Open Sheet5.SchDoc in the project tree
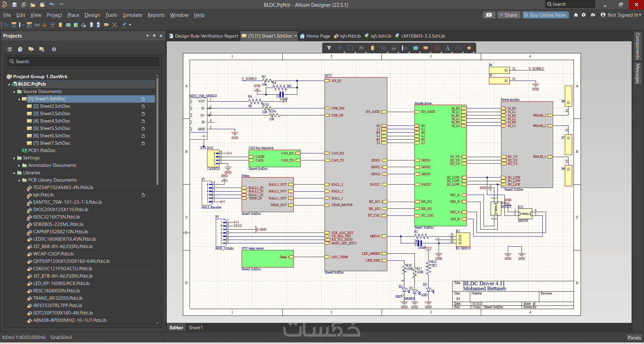Image resolution: width=644 pixels, height=344 pixels. pos(52,129)
